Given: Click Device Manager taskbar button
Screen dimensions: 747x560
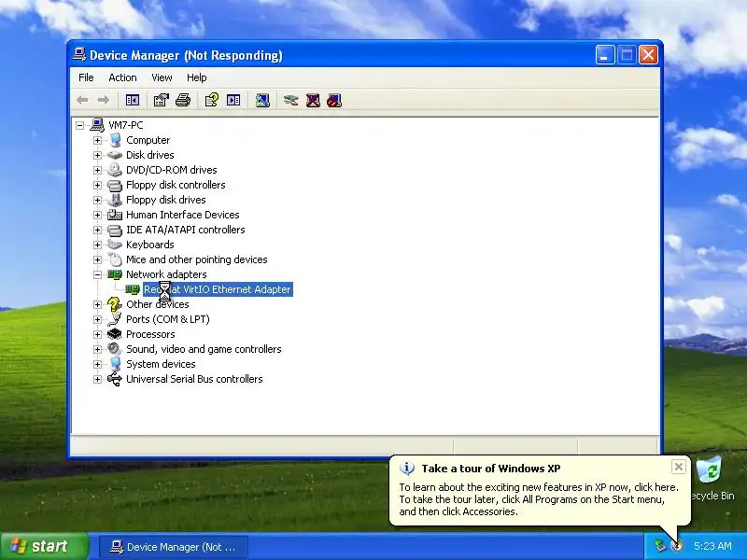Looking at the screenshot, I should pos(174,547).
